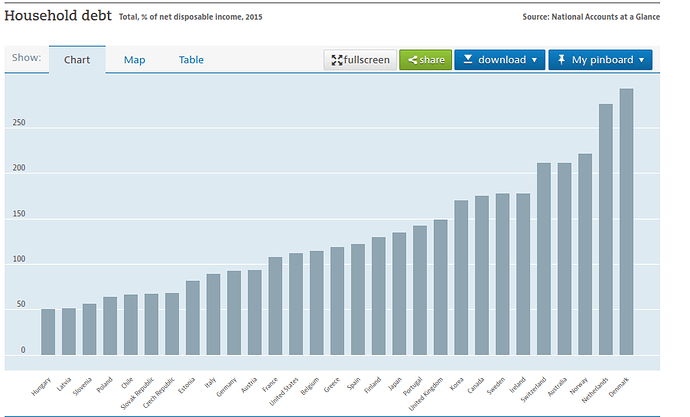The height and width of the screenshot is (417, 690).
Task: Select the Chart tab
Action: coord(77,60)
